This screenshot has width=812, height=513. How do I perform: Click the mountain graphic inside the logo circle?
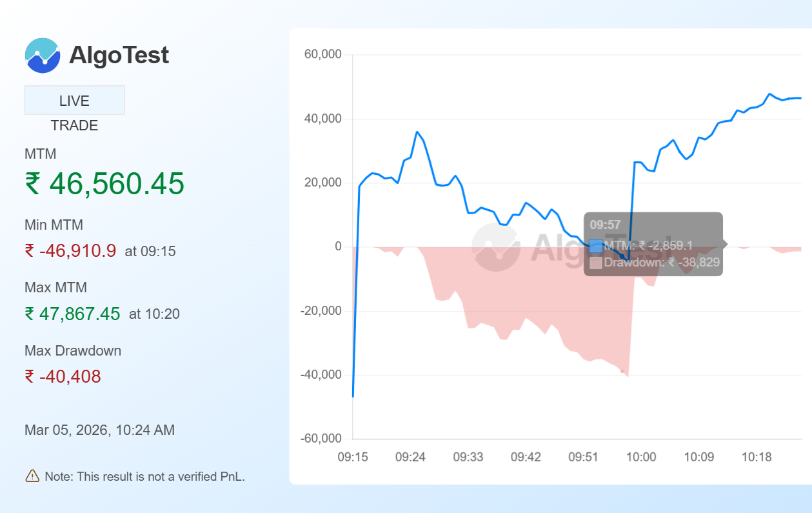(x=42, y=55)
